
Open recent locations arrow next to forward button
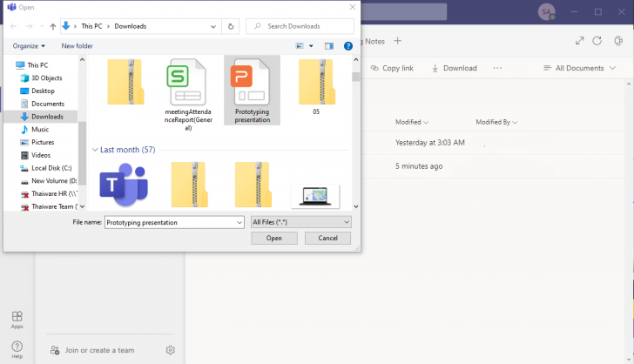click(x=42, y=26)
